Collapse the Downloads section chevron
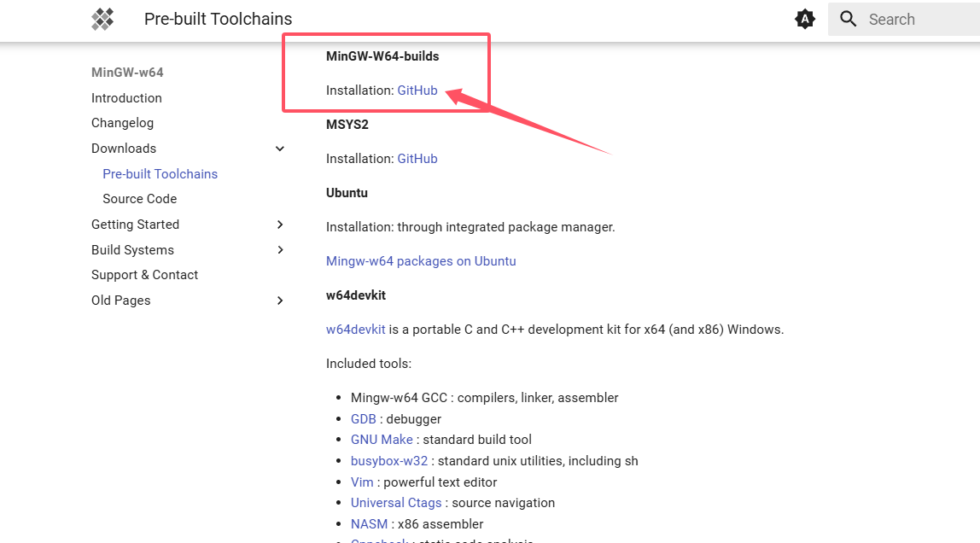The height and width of the screenshot is (543, 980). click(x=280, y=149)
